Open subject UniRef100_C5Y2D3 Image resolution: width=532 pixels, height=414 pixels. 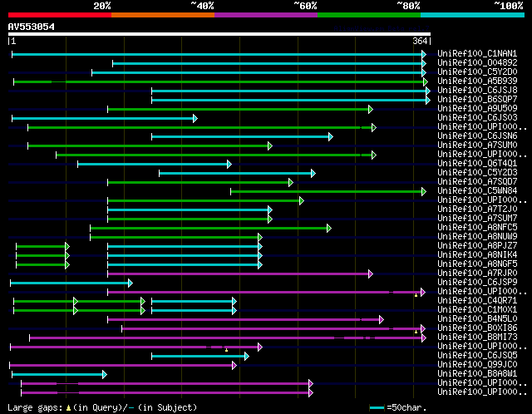click(477, 173)
